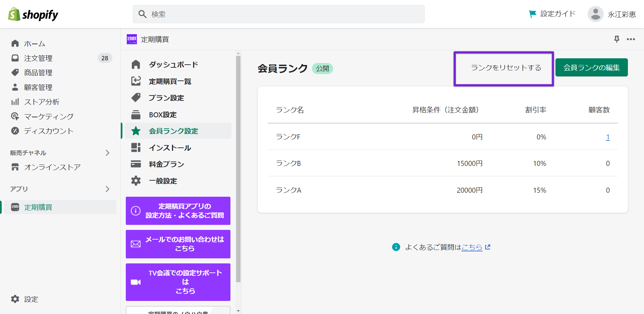
Task: Click the ダッシュボード home icon
Action: coord(136,64)
